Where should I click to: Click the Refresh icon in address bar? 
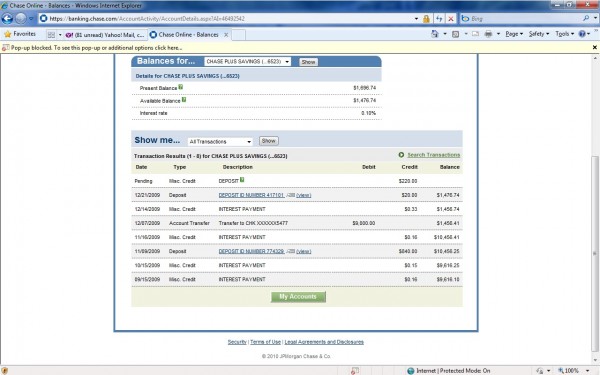[439, 18]
